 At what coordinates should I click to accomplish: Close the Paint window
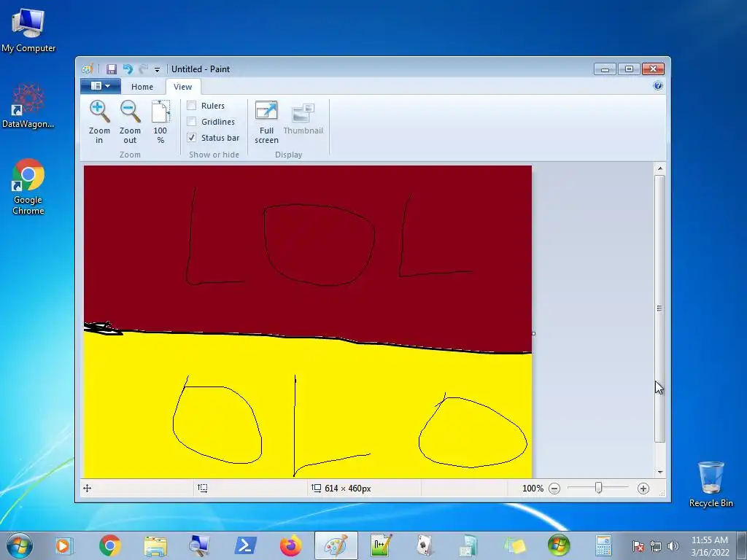click(x=653, y=69)
